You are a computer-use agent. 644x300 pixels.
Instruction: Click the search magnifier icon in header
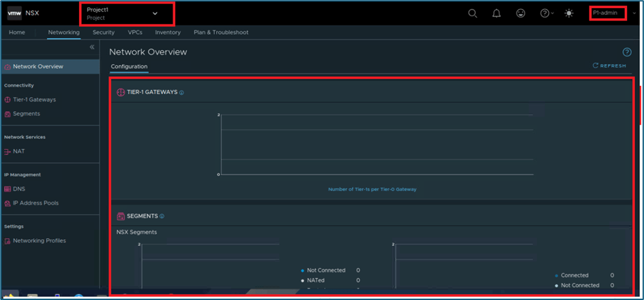pos(472,14)
